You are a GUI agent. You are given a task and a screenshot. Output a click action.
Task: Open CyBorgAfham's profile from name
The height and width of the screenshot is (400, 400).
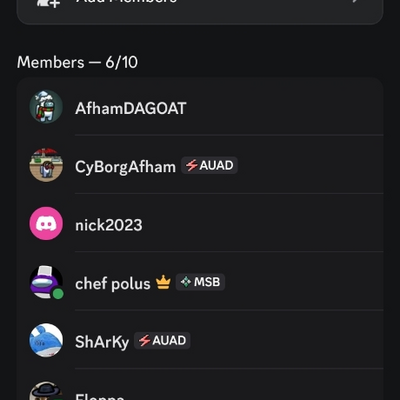coord(125,167)
